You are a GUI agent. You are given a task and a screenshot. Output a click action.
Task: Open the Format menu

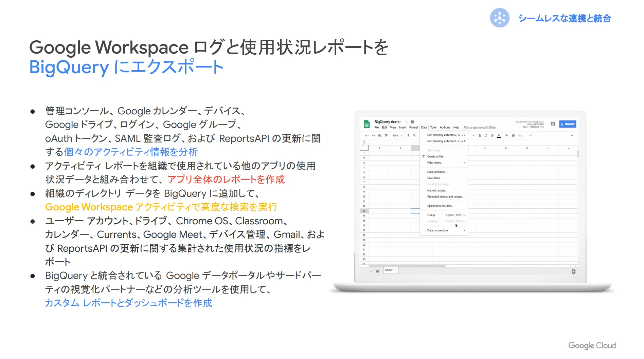click(x=414, y=128)
